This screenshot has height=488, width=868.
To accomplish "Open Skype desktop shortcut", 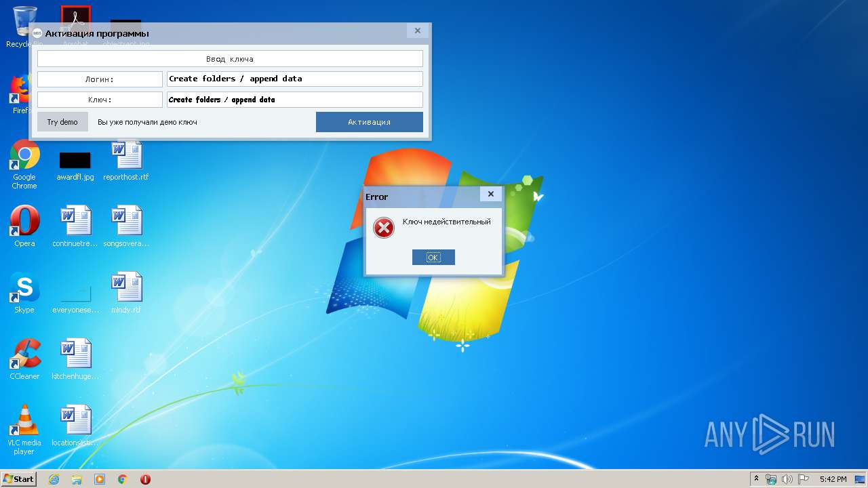I will click(24, 293).
